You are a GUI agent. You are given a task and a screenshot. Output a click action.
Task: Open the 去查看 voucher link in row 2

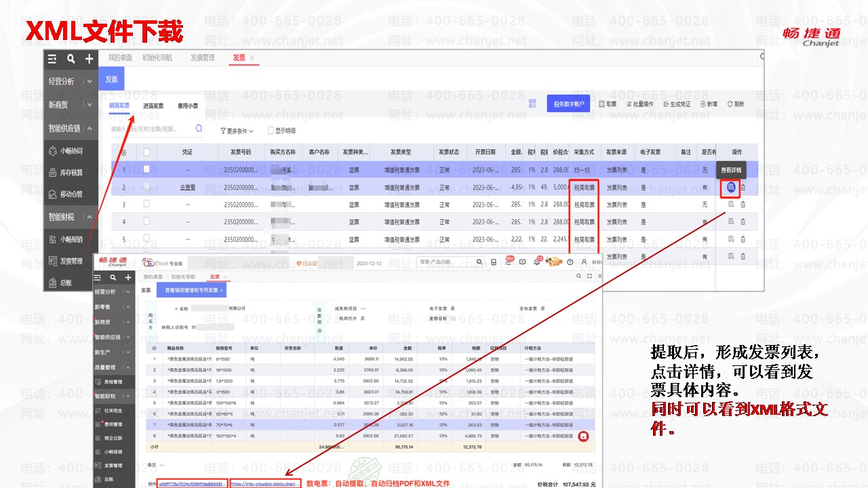187,188
